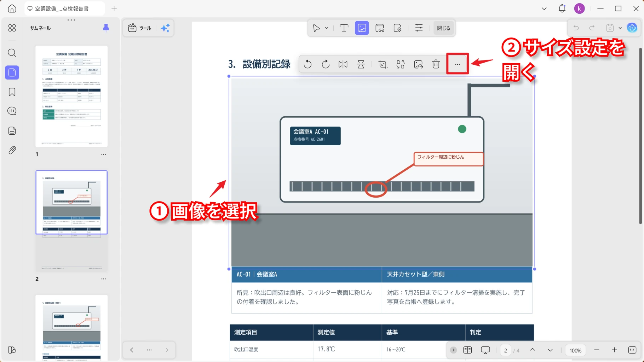This screenshot has height=362, width=644.
Task: Click the vertical scrollbar of the document
Action: (640, 136)
